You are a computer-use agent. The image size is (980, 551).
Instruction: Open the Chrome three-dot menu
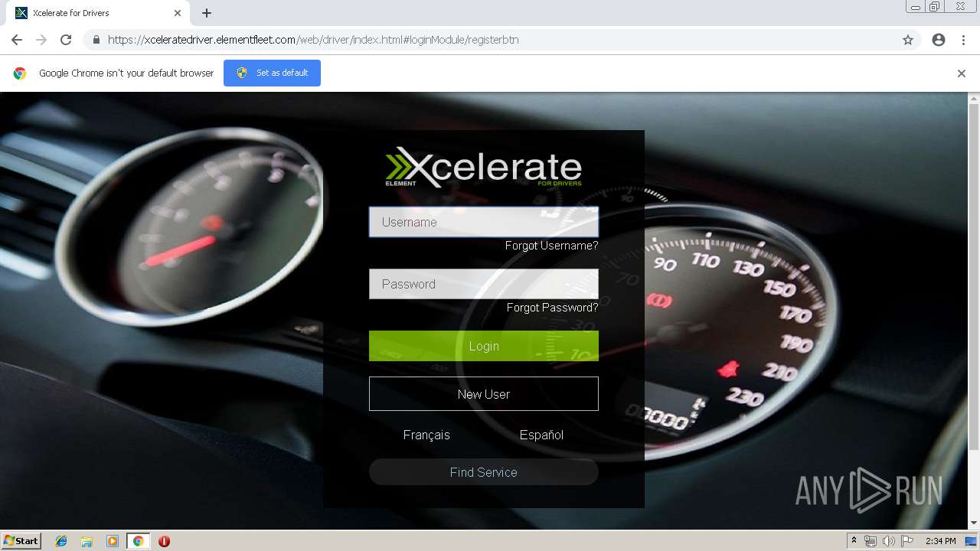click(x=963, y=40)
